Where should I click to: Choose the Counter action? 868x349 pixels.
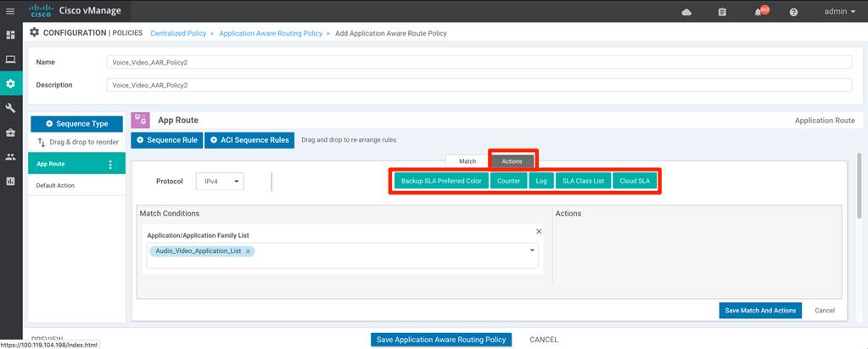[509, 181]
